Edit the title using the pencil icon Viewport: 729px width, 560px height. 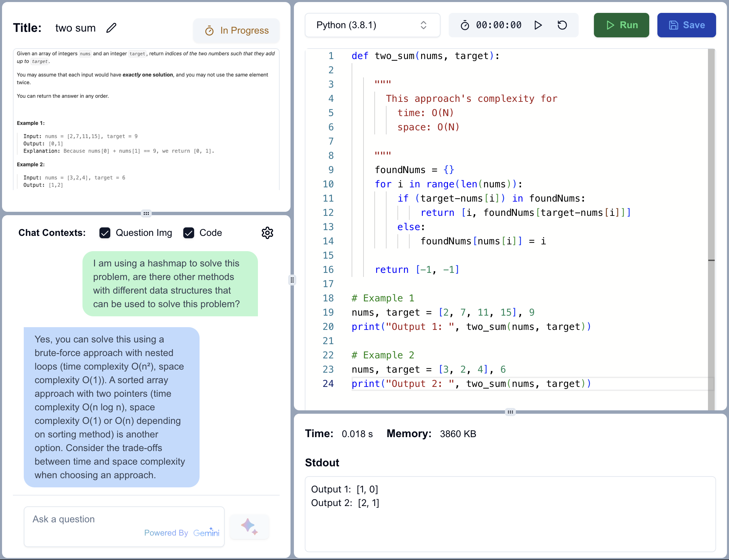[x=111, y=28]
